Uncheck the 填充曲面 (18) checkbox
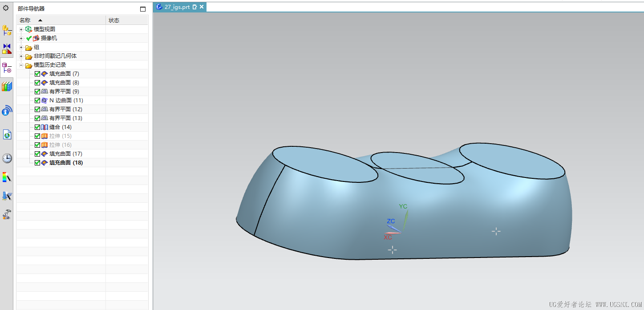Screen dimensions: 644x310 pyautogui.click(x=37, y=163)
